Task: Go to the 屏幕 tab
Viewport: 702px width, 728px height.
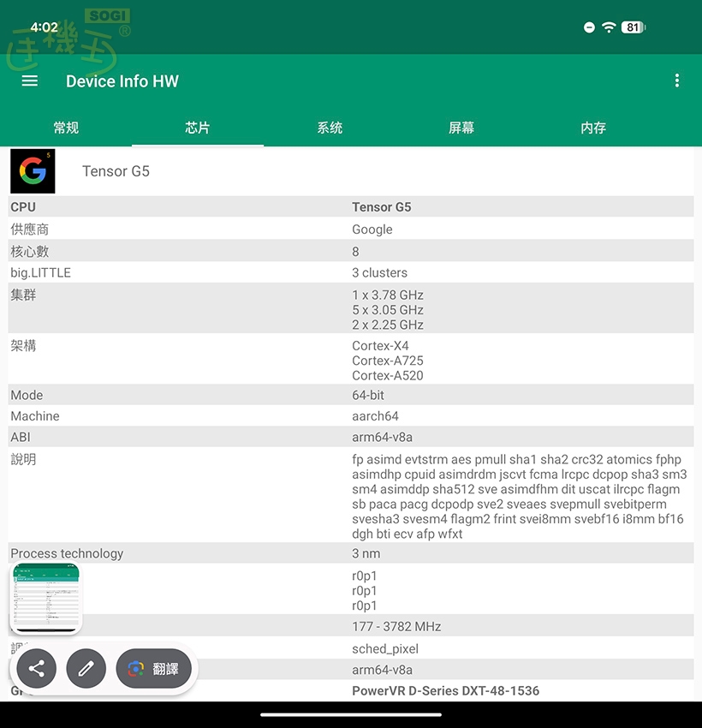Action: pos(461,128)
